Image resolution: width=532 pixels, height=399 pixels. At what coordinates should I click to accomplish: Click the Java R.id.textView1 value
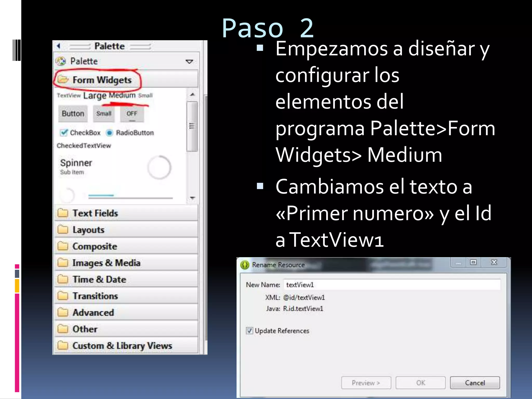pos(303,309)
